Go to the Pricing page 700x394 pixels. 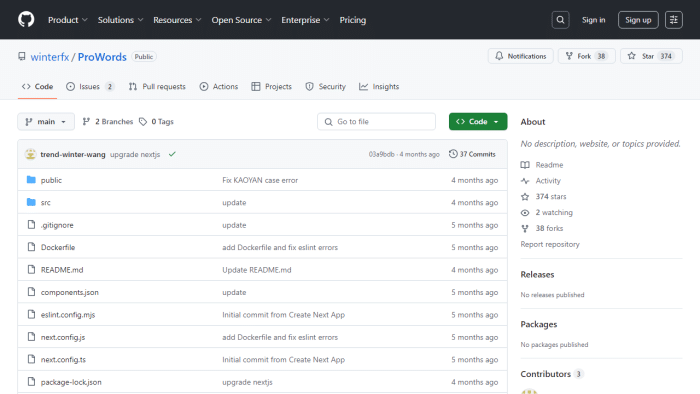pos(353,20)
